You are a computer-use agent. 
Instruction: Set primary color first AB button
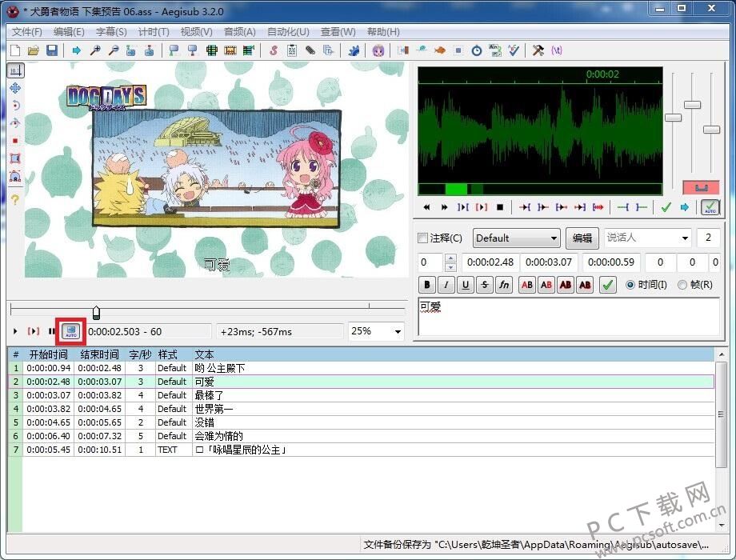527,285
